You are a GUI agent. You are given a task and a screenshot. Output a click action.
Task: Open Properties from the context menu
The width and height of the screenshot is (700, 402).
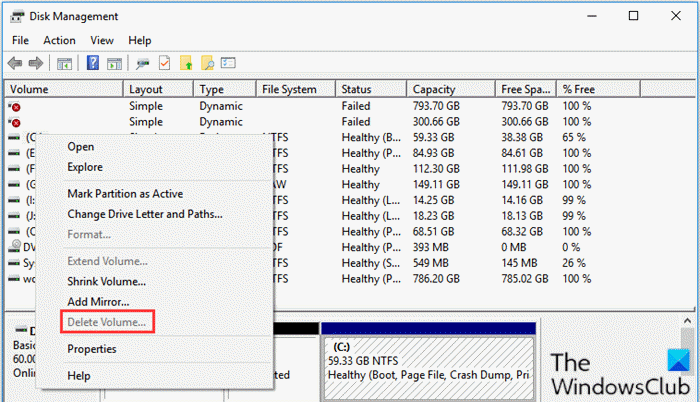tap(92, 349)
